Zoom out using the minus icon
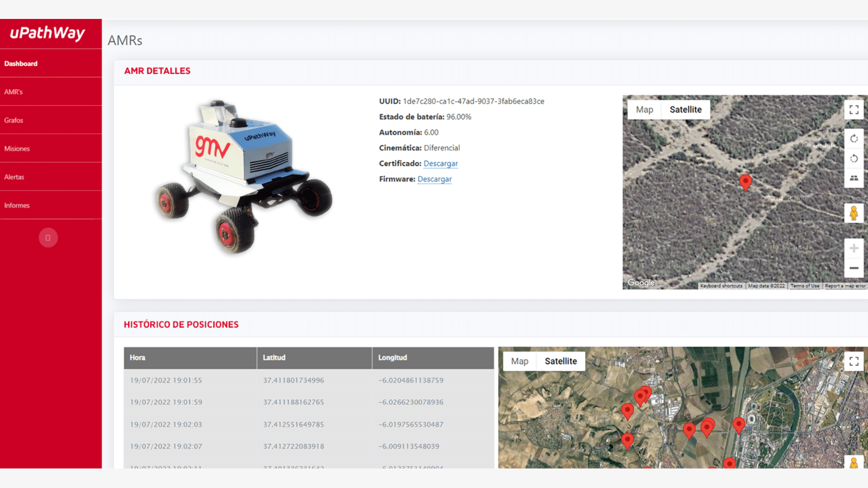This screenshot has width=868, height=488. point(854,267)
